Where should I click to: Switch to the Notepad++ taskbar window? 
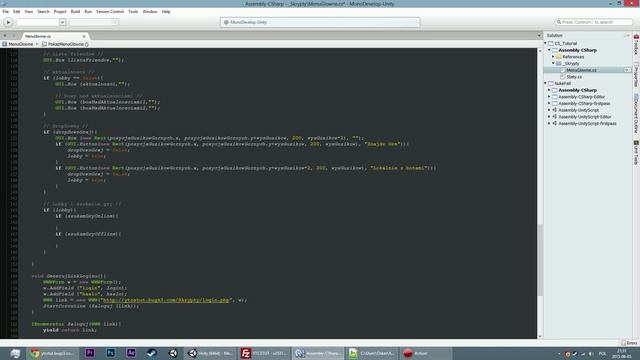[371, 353]
